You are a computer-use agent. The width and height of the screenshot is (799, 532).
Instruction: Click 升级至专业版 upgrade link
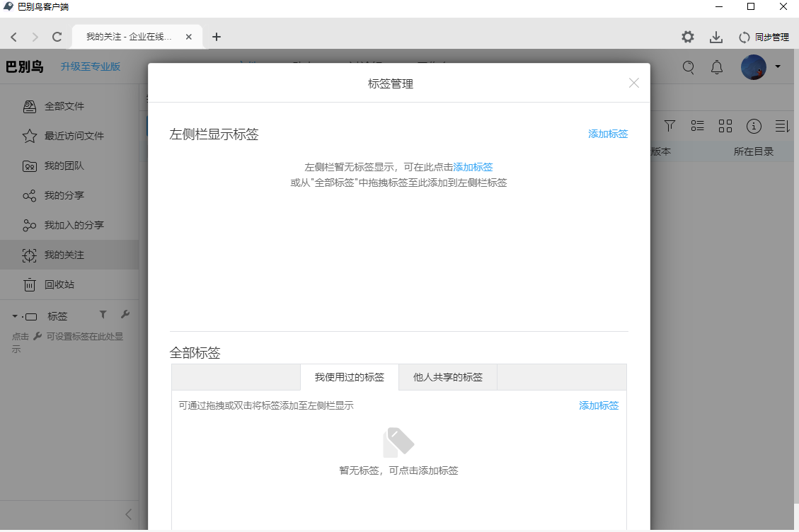tap(91, 66)
